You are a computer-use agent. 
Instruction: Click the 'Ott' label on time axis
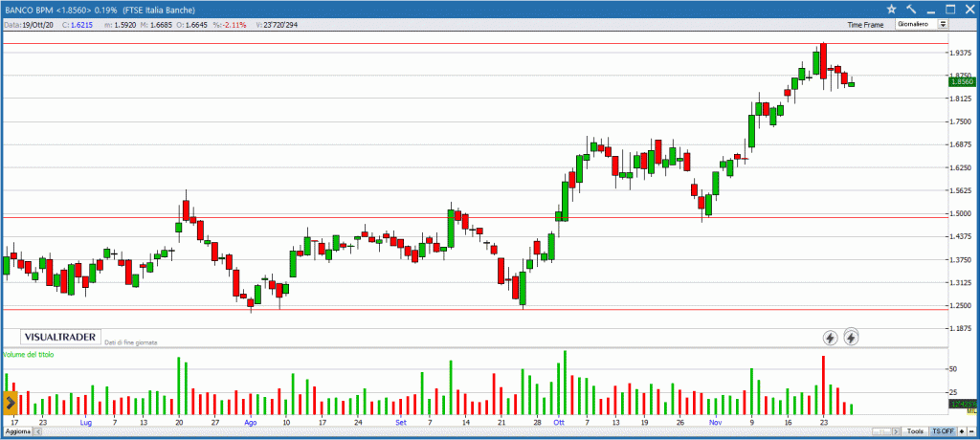tap(558, 423)
